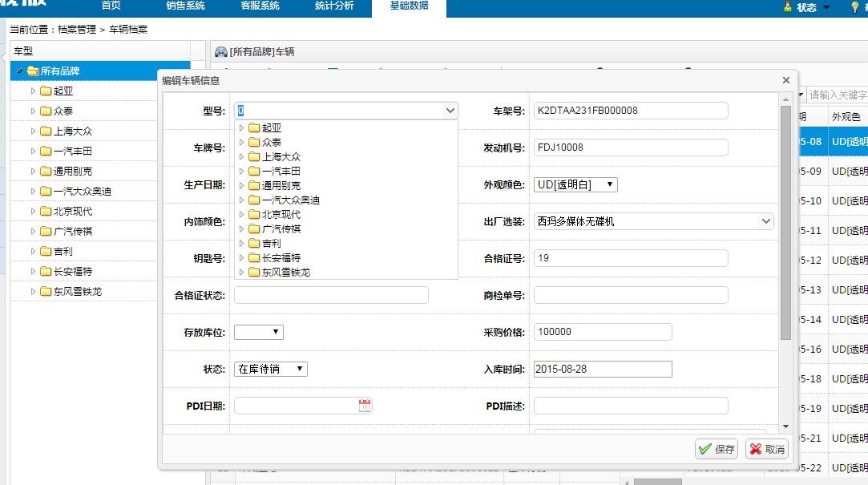This screenshot has width=868, height=485.
Task: Click the 起亚 folder icon in left tree
Action: (x=46, y=91)
